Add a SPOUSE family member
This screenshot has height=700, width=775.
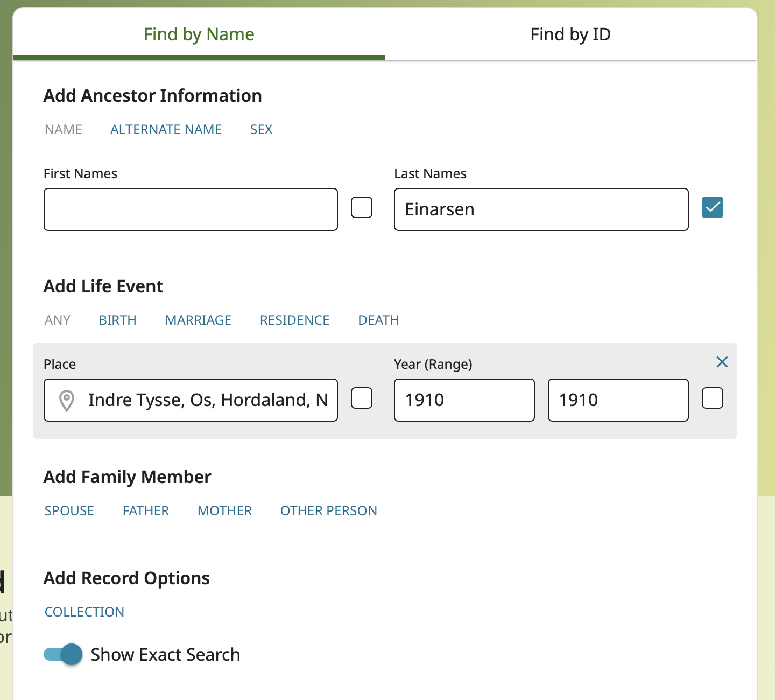point(69,510)
